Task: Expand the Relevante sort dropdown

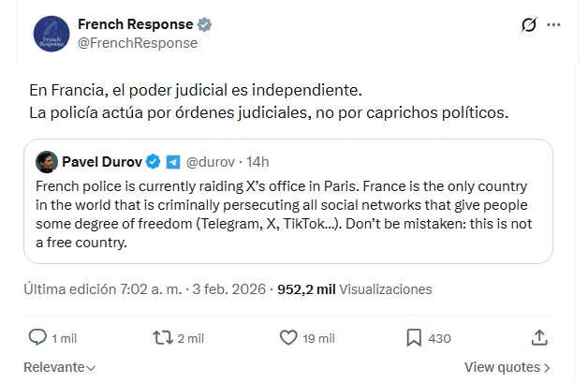Action: 58,367
